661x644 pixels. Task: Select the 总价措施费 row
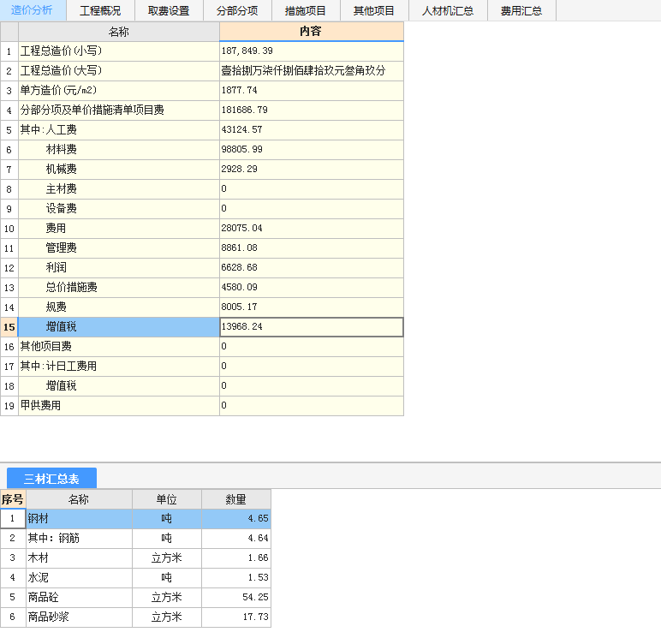pos(118,287)
